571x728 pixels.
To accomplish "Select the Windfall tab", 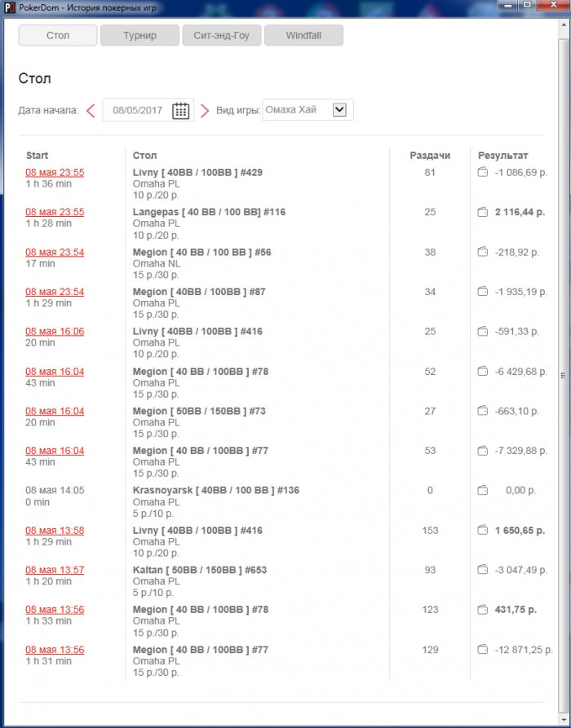I will click(303, 36).
